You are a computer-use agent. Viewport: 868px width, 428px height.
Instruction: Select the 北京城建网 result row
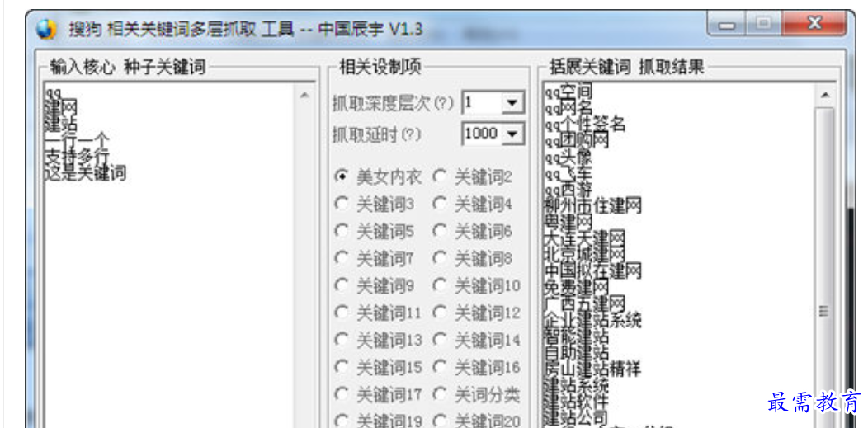click(584, 255)
